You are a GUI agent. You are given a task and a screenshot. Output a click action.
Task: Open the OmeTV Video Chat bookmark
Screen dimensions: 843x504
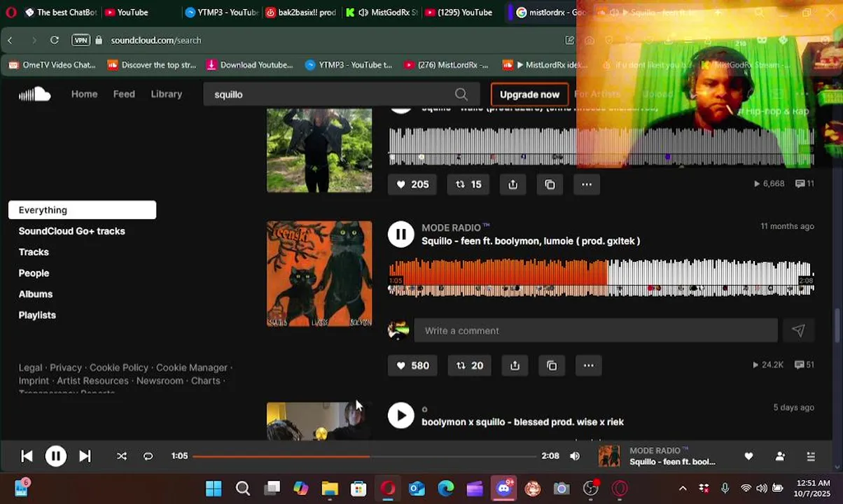[x=51, y=64]
